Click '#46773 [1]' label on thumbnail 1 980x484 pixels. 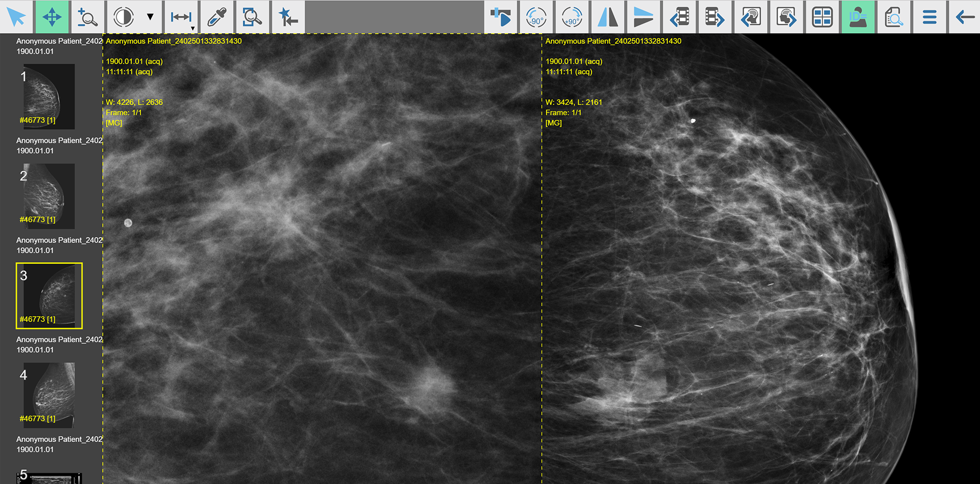38,121
